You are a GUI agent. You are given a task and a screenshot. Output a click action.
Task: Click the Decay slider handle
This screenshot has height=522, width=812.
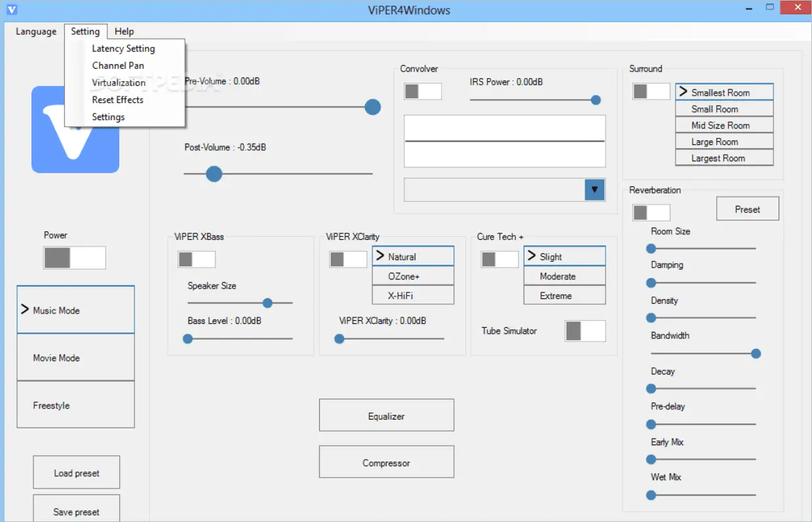coord(651,389)
